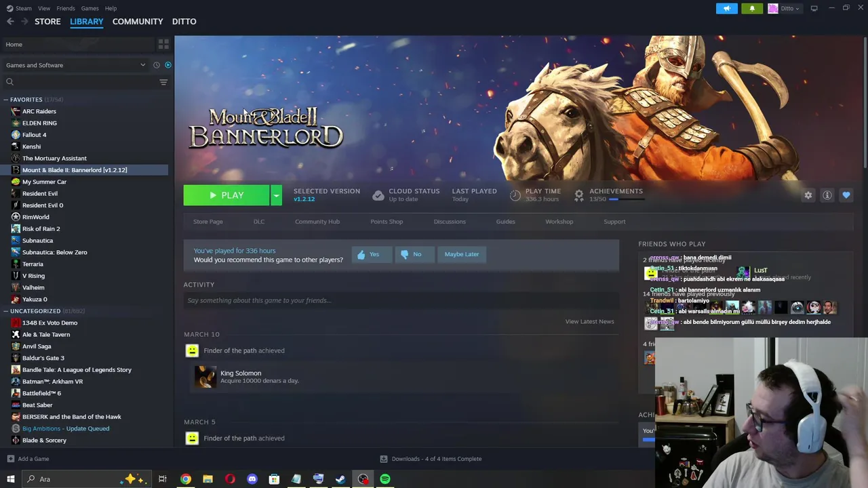
Task: Show game info icon
Action: pyautogui.click(x=827, y=195)
